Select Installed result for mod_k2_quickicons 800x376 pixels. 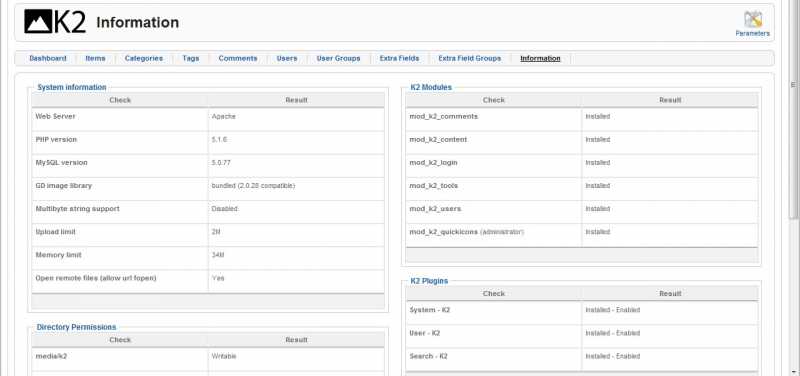coord(597,232)
